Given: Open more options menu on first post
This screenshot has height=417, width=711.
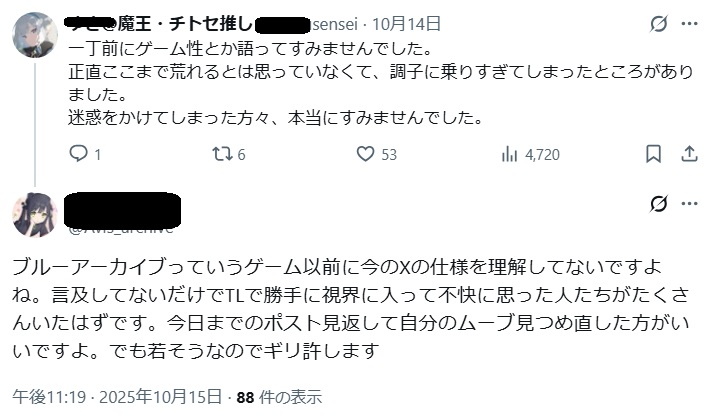Looking at the screenshot, I should click(x=689, y=24).
